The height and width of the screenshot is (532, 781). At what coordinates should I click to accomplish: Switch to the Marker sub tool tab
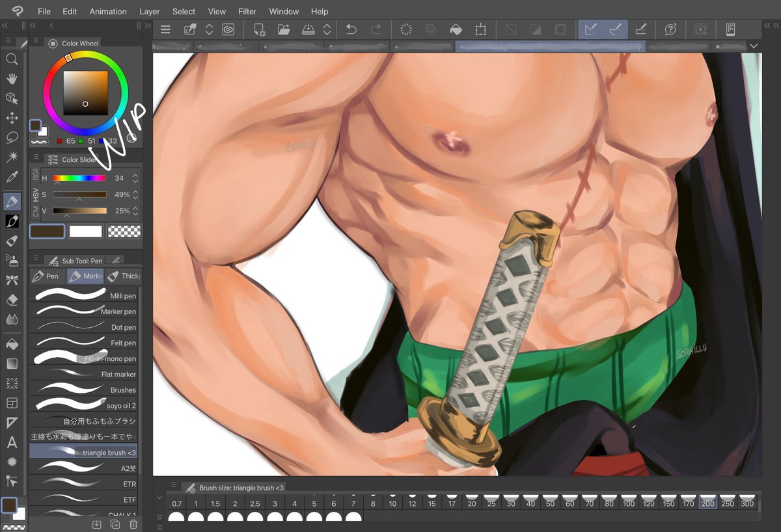[x=85, y=276]
